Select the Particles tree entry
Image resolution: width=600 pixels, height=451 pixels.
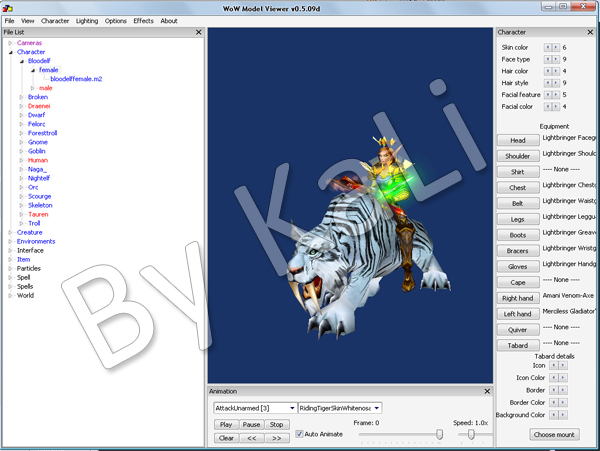point(29,269)
